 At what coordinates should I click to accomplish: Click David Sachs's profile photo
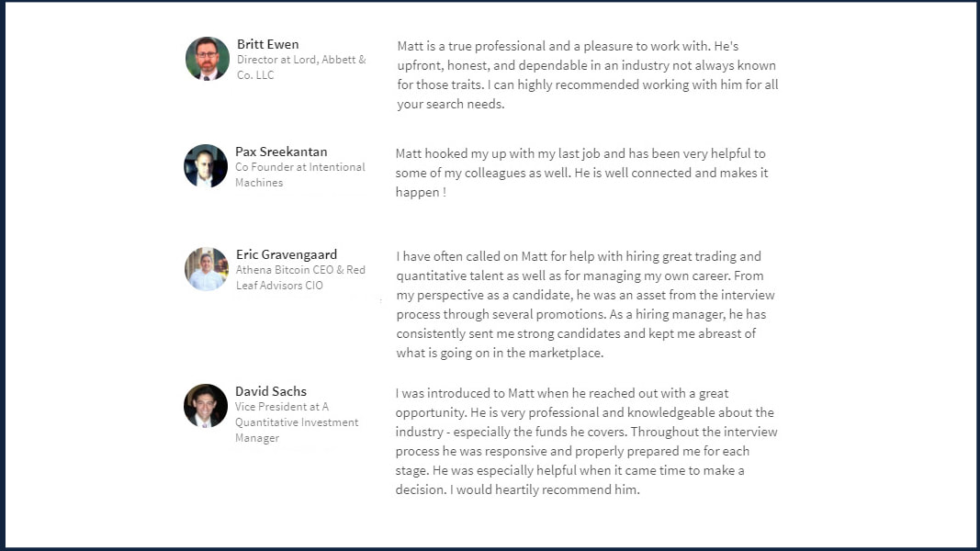(206, 406)
